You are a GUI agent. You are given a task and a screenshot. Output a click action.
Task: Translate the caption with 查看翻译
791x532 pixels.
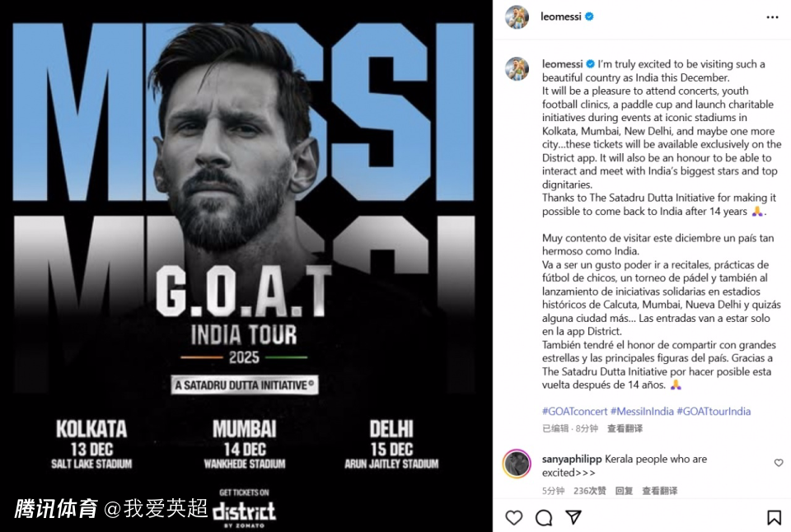pos(625,428)
